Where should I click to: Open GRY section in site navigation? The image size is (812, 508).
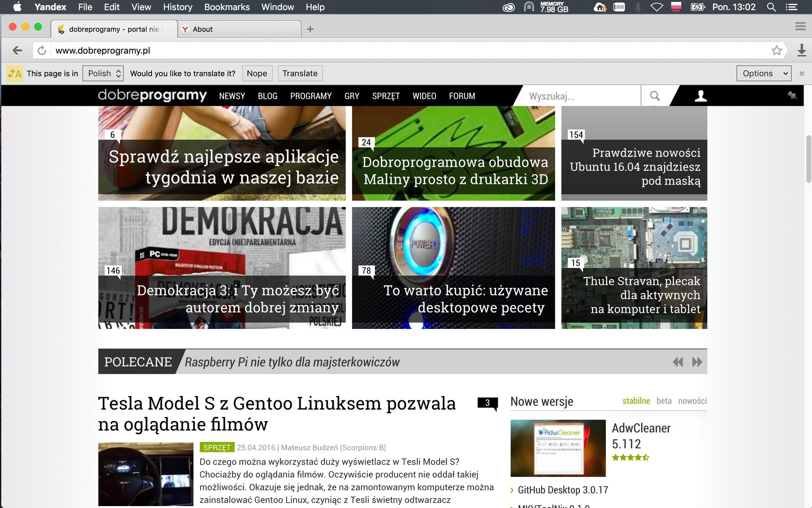352,96
